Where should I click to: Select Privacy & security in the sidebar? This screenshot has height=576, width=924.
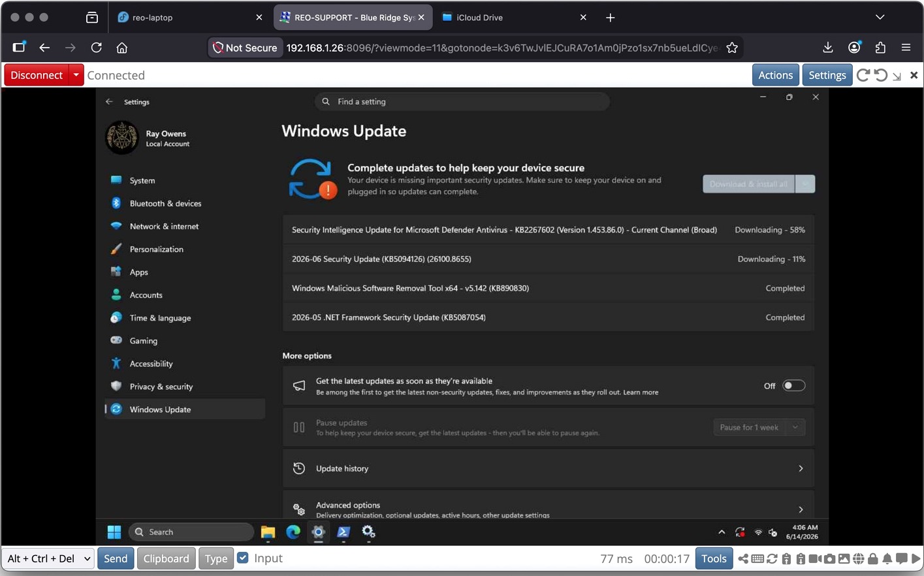(185, 386)
